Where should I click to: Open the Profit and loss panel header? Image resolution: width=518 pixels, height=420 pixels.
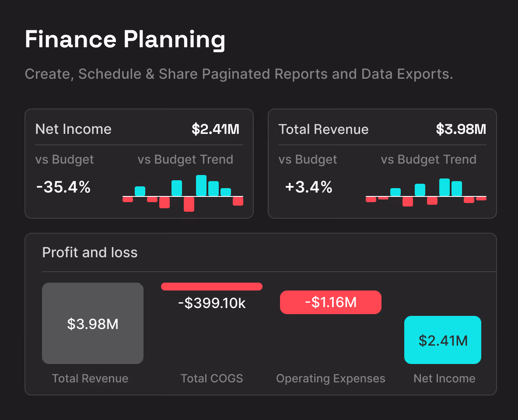90,252
